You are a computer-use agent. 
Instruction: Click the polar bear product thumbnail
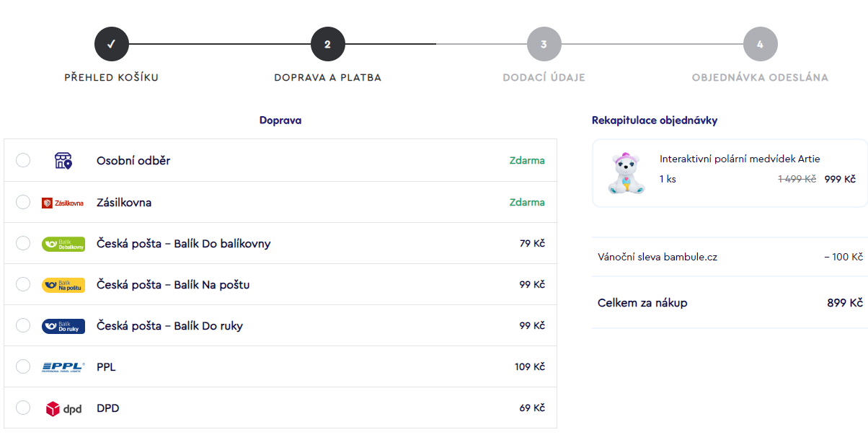click(625, 173)
